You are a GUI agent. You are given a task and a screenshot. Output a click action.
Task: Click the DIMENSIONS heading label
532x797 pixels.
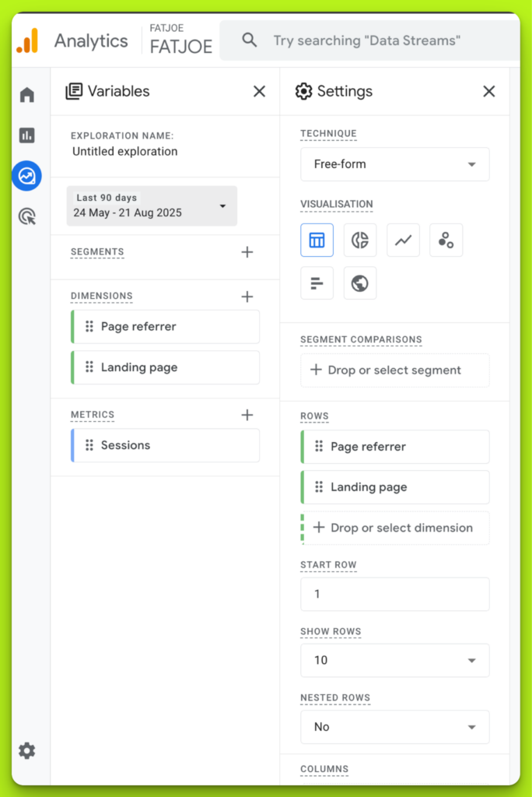click(x=102, y=296)
